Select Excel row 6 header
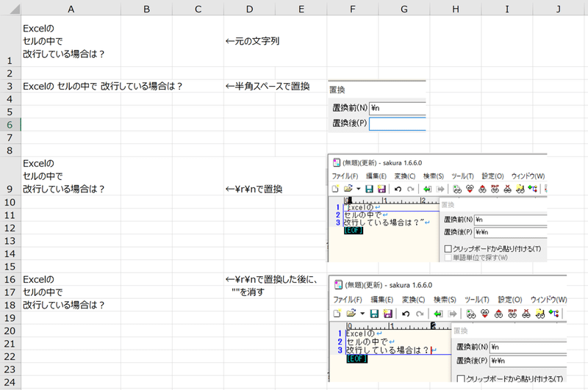Viewport: 588px width, 390px height. pos(10,124)
